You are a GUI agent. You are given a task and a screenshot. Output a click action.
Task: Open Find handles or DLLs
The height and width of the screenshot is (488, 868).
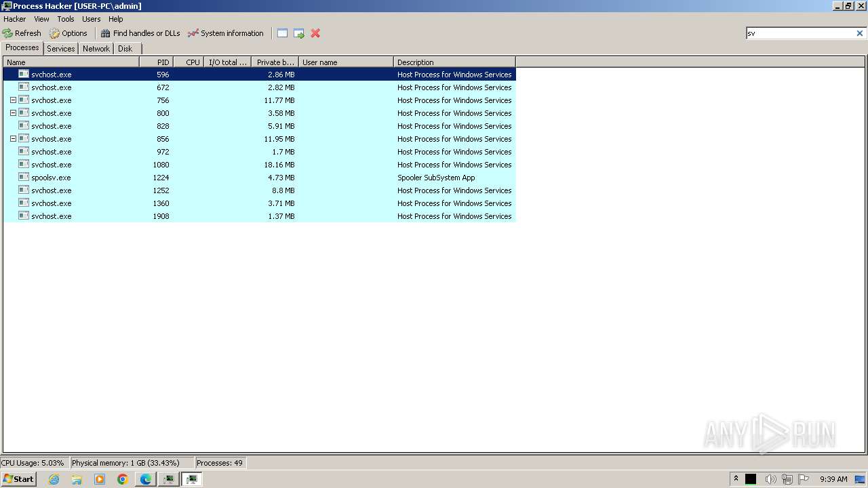pos(140,33)
